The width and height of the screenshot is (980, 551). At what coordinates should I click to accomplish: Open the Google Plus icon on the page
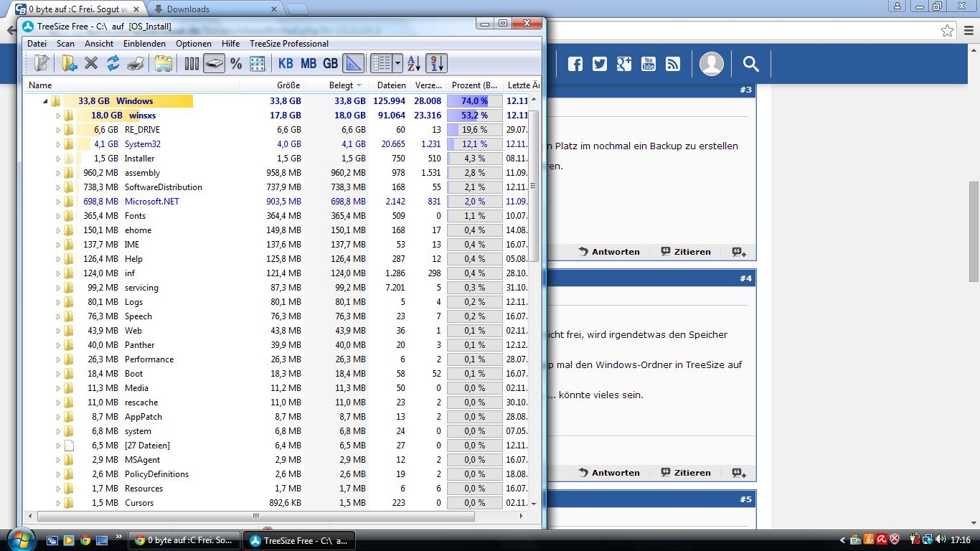pyautogui.click(x=624, y=64)
